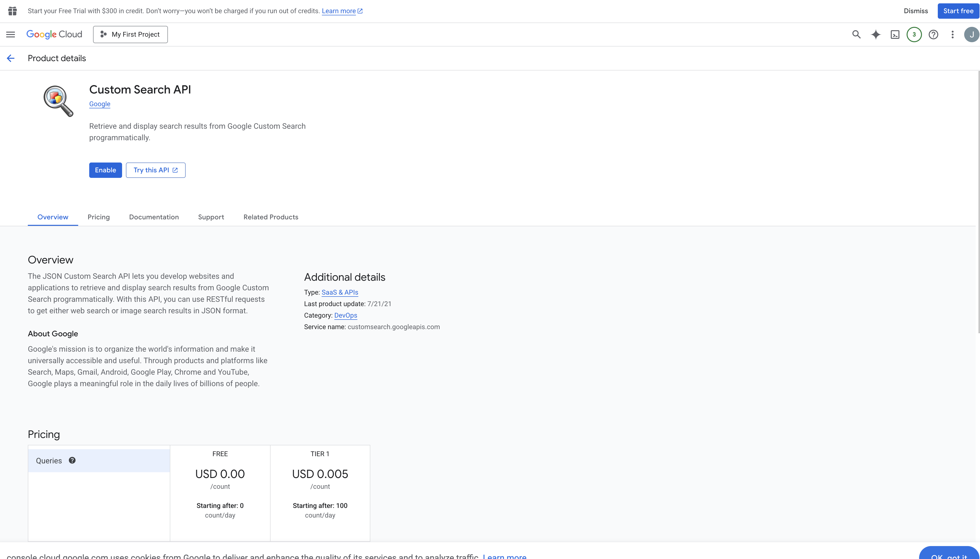Open the Related Products tab
The width and height of the screenshot is (980, 559).
(271, 217)
